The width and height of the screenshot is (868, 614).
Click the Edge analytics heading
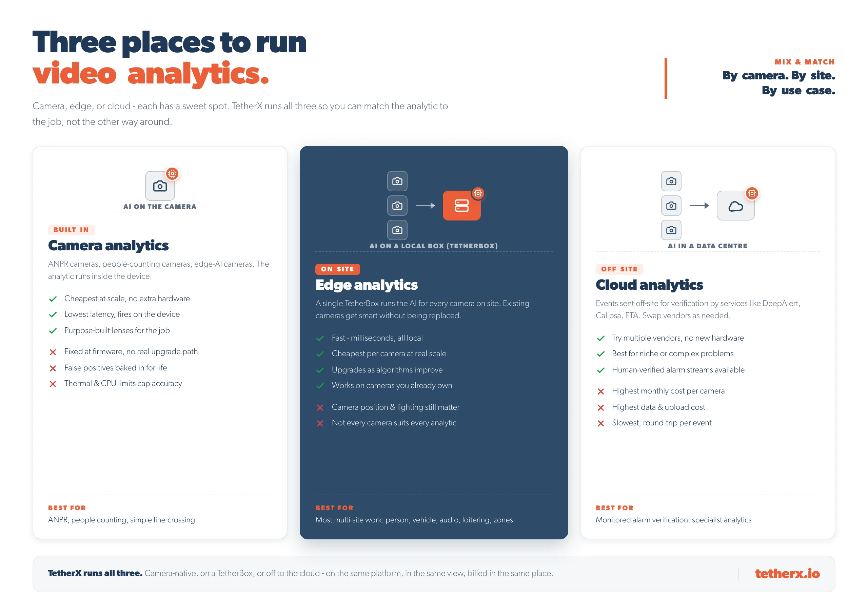pyautogui.click(x=367, y=285)
